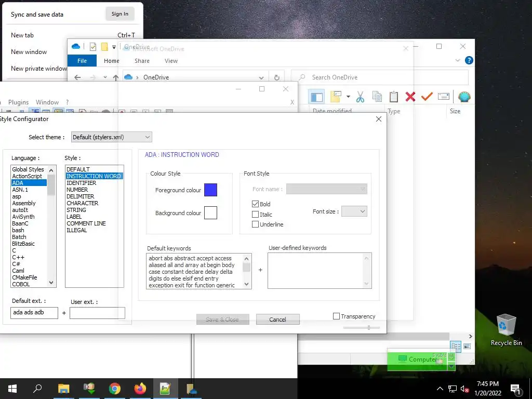This screenshot has width=532, height=399.
Task: Open the Recycle Bin desktop icon
Action: (506, 329)
